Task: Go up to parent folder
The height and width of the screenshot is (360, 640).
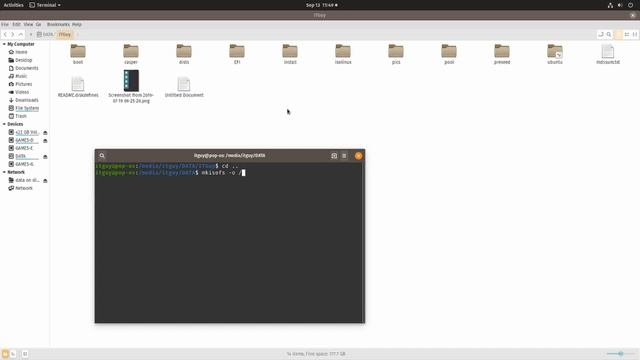Action: click(x=21, y=34)
